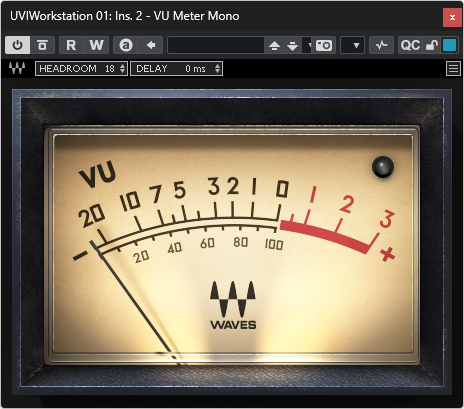Click the camera snapshot icon
This screenshot has height=409, width=464.
coord(324,45)
